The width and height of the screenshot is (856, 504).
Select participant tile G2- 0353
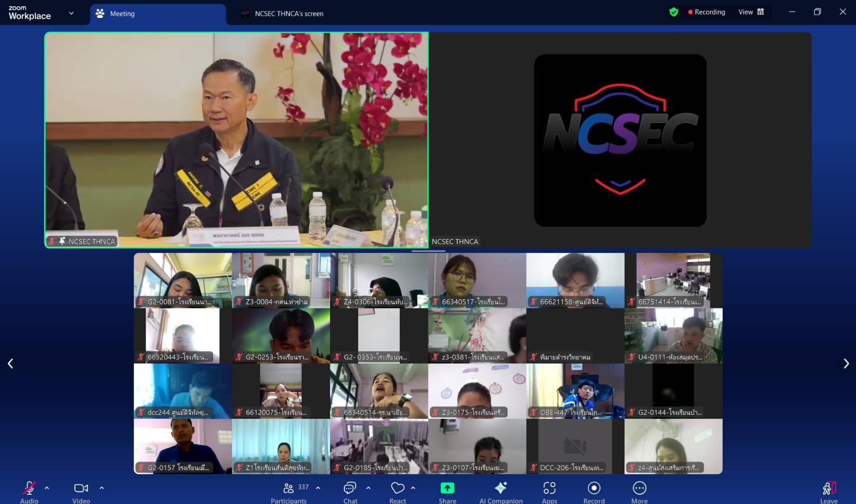pos(379,336)
